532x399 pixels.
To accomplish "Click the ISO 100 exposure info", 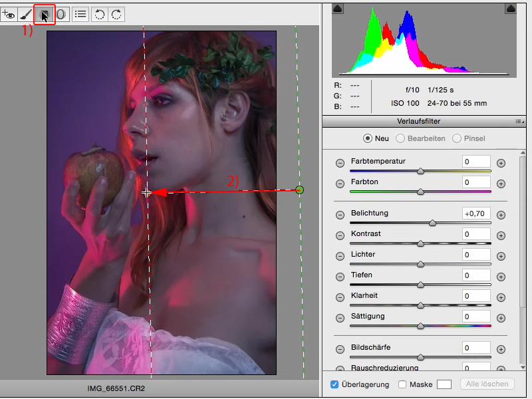I will 405,103.
